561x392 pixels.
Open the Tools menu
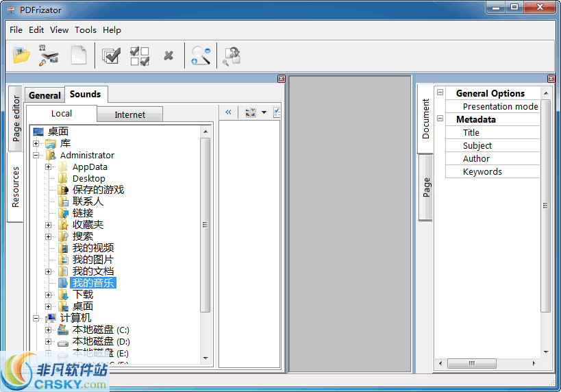[86, 30]
